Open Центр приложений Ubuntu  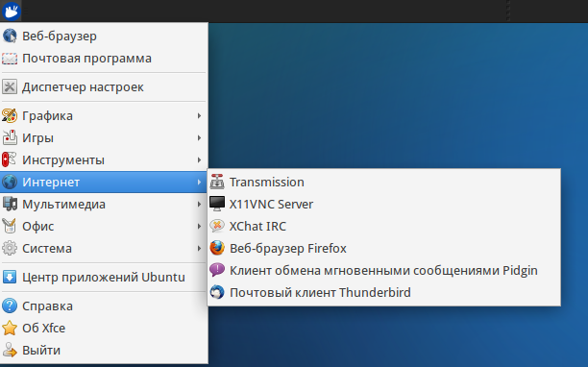[104, 278]
